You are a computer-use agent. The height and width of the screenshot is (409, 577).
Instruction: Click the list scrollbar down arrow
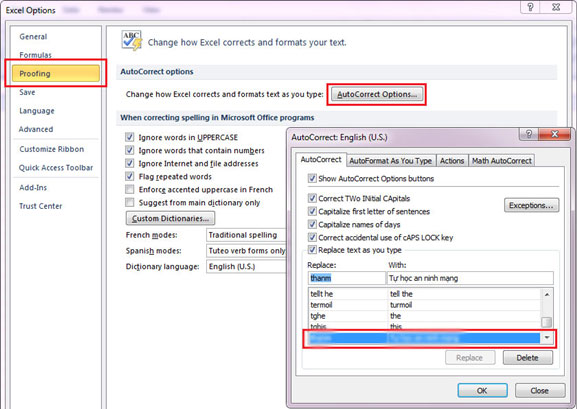click(x=547, y=338)
